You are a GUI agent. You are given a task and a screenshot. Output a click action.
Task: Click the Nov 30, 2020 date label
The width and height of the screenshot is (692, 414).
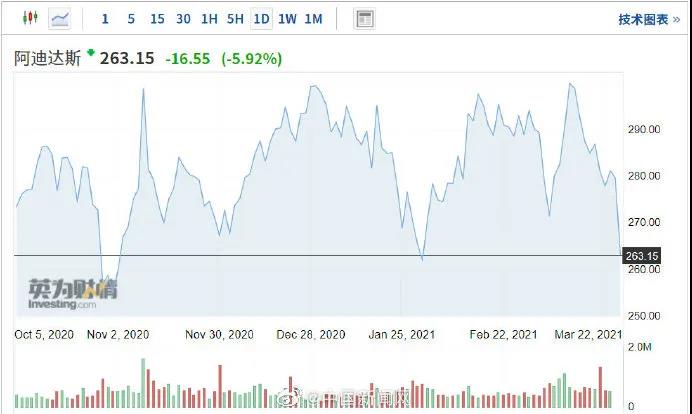219,335
